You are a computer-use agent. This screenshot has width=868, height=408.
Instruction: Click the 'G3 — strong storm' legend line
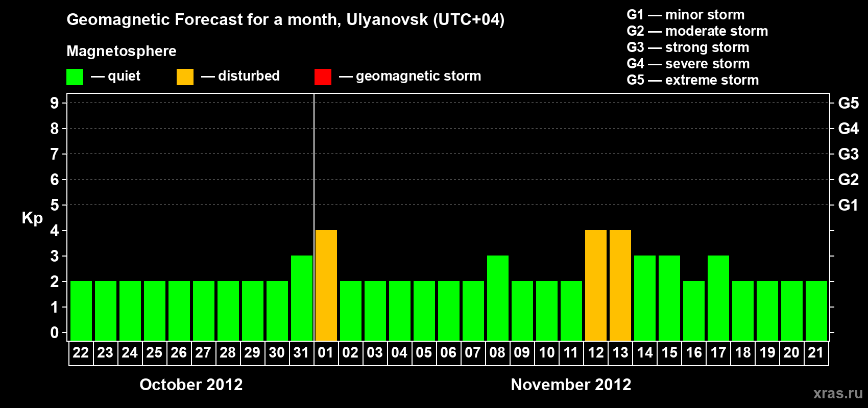click(688, 47)
